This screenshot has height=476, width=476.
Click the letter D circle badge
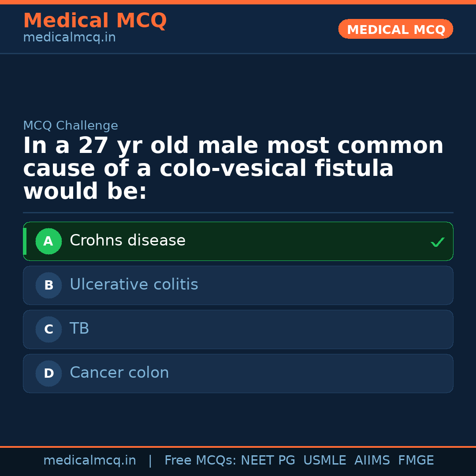tap(48, 373)
